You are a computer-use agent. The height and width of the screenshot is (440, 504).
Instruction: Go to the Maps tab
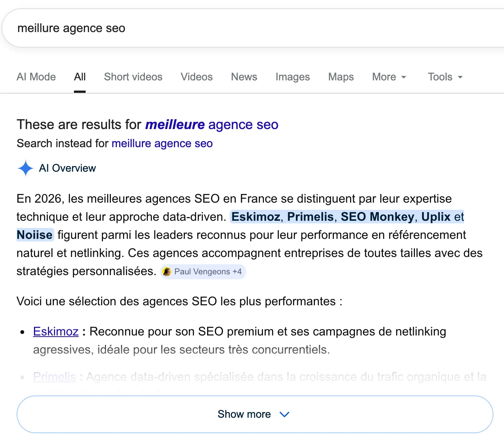(341, 77)
